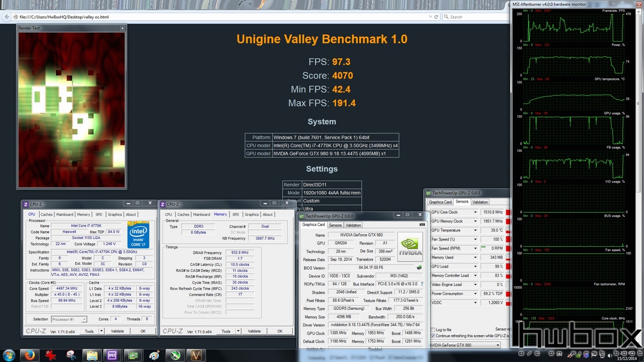644x362 pixels.
Task: Close the Render Test window
Action: coord(122,28)
